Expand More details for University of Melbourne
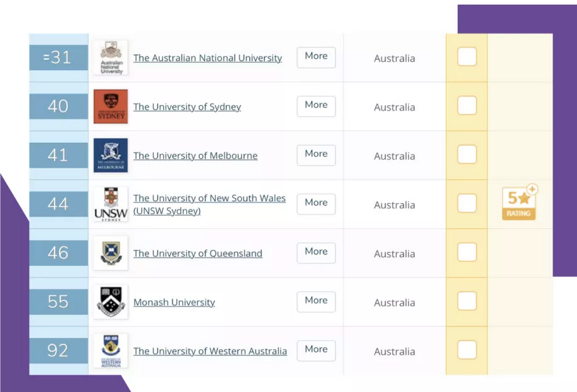 tap(316, 155)
